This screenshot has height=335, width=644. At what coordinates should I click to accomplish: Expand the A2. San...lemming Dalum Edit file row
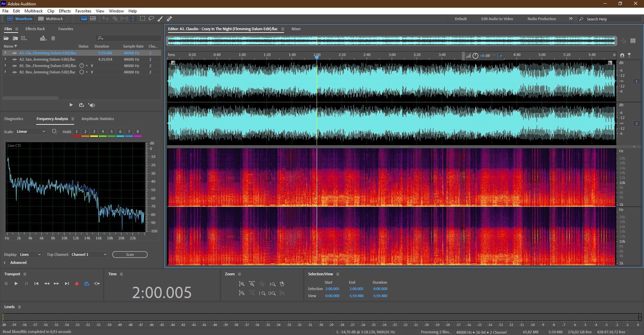point(5,59)
